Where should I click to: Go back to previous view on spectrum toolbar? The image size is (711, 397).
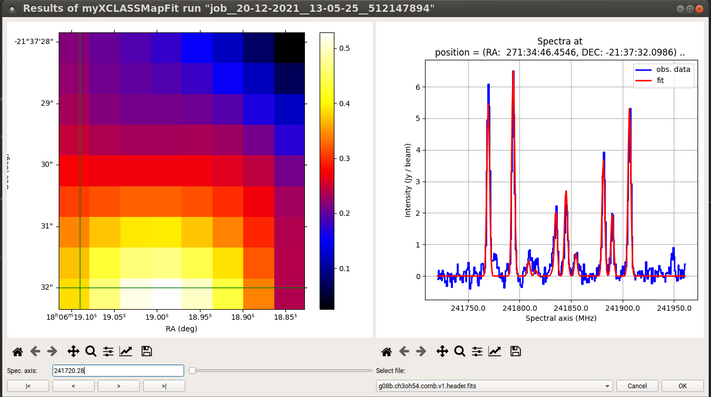pyautogui.click(x=404, y=351)
